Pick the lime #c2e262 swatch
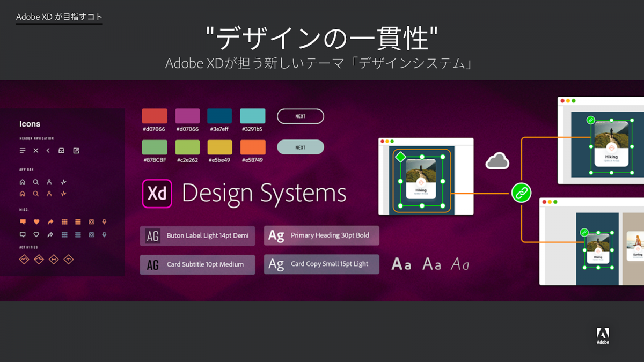644x362 pixels. (187, 147)
